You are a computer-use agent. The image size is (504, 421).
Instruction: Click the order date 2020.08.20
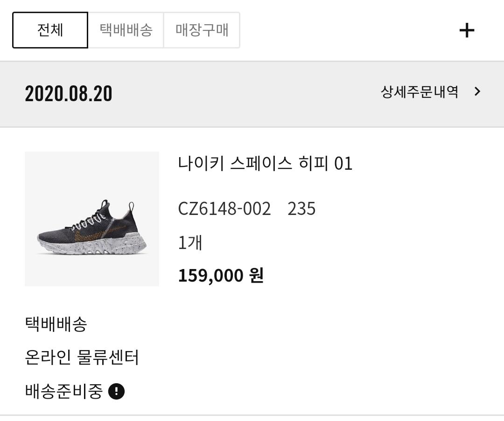(x=69, y=94)
